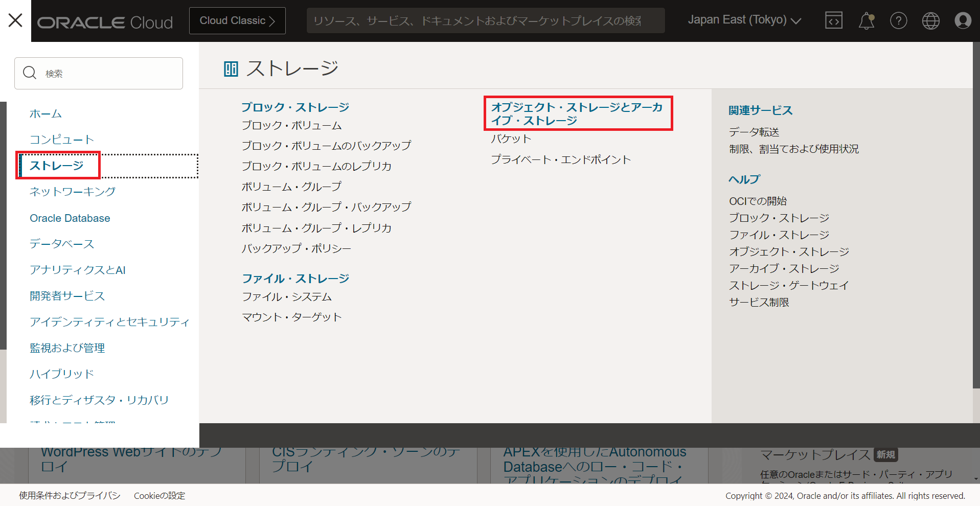Close the navigation menu with the X
980x506 pixels.
click(x=15, y=19)
